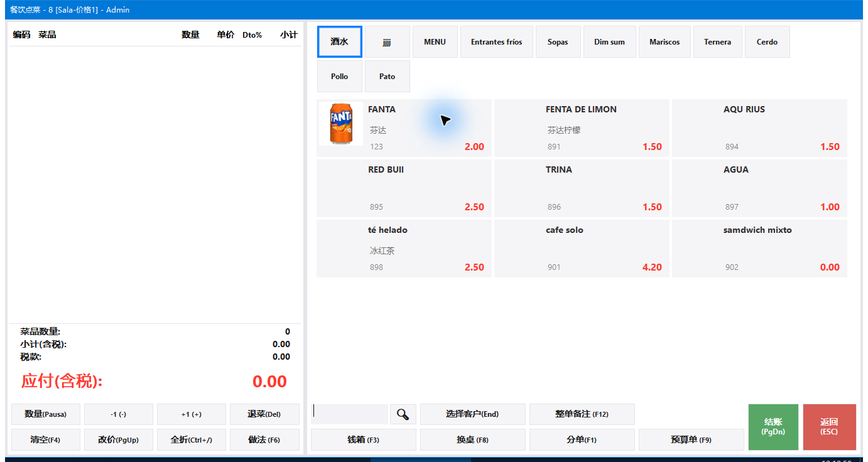Print pre-bill with 预算单 (F9)
The image size is (868, 462).
click(x=692, y=440)
